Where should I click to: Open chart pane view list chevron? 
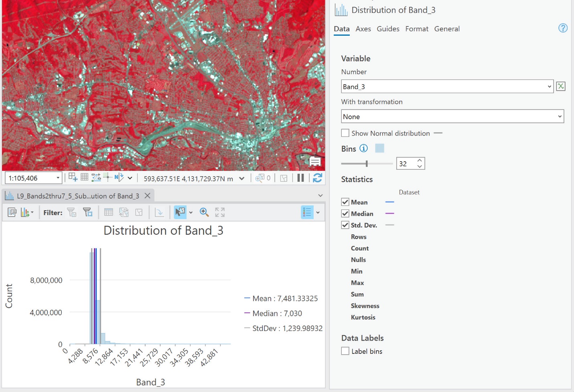coord(320,195)
